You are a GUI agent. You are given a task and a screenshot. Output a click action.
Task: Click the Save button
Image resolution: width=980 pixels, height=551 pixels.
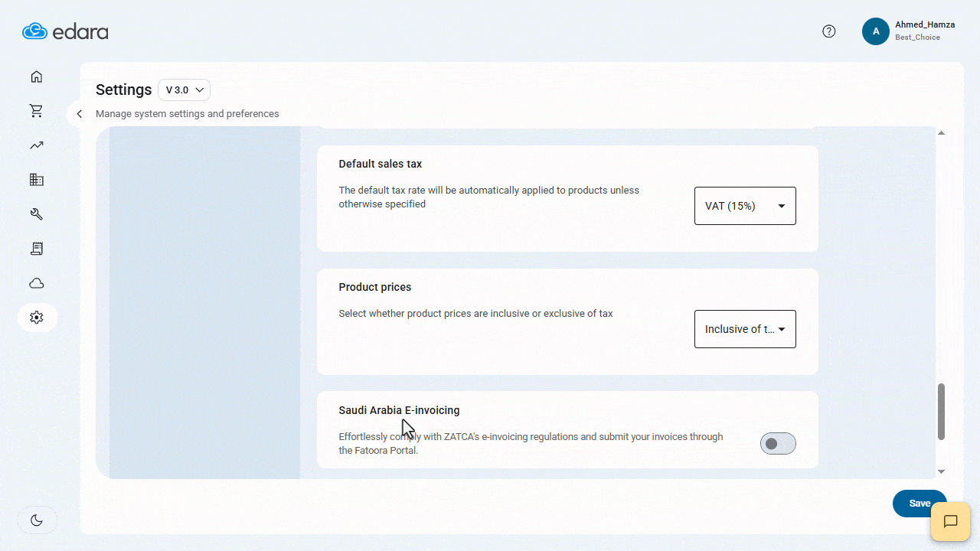920,504
